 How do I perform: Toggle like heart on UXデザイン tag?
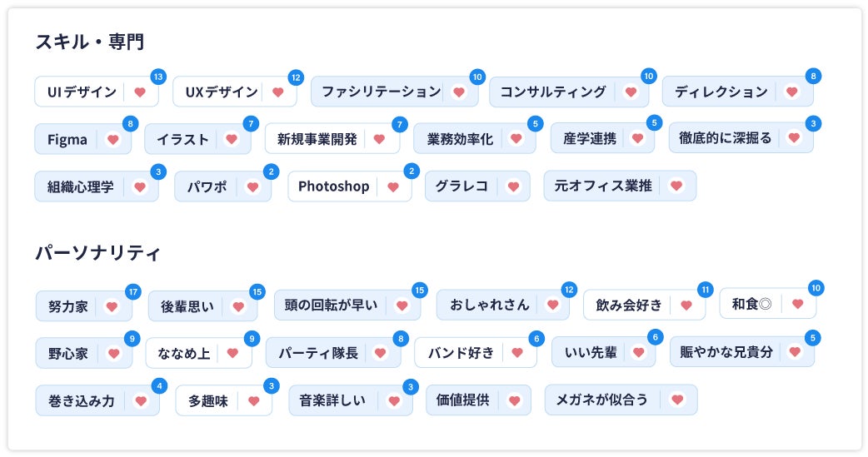coord(278,92)
